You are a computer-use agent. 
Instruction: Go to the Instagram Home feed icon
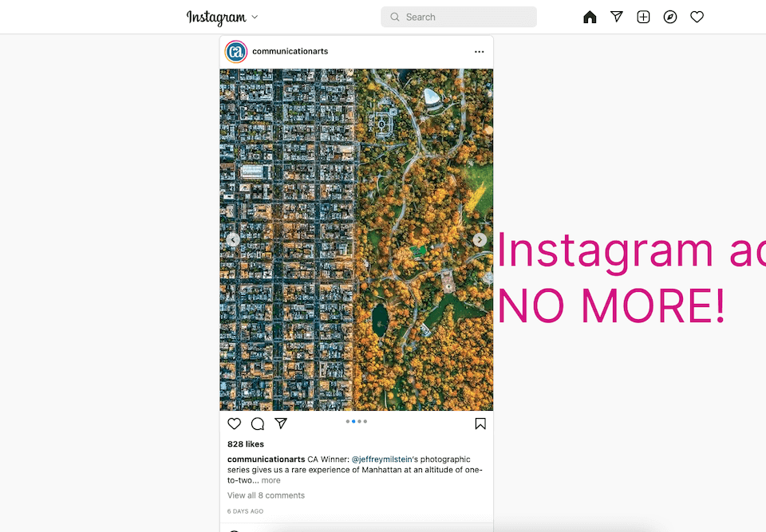pyautogui.click(x=590, y=17)
